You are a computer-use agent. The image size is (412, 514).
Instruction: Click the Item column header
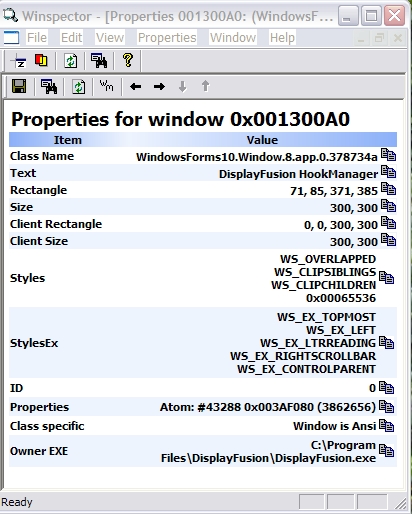pyautogui.click(x=68, y=140)
